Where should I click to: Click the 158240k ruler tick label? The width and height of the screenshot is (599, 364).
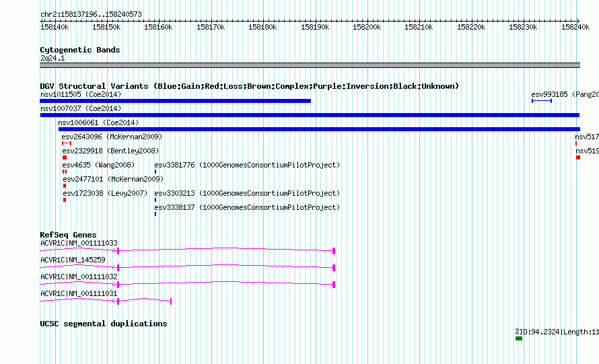click(575, 27)
